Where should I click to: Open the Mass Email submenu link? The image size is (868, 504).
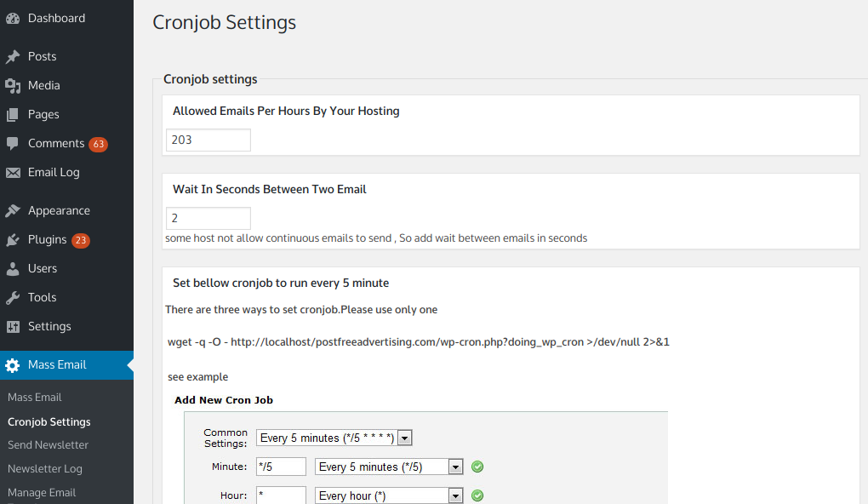pyautogui.click(x=34, y=397)
